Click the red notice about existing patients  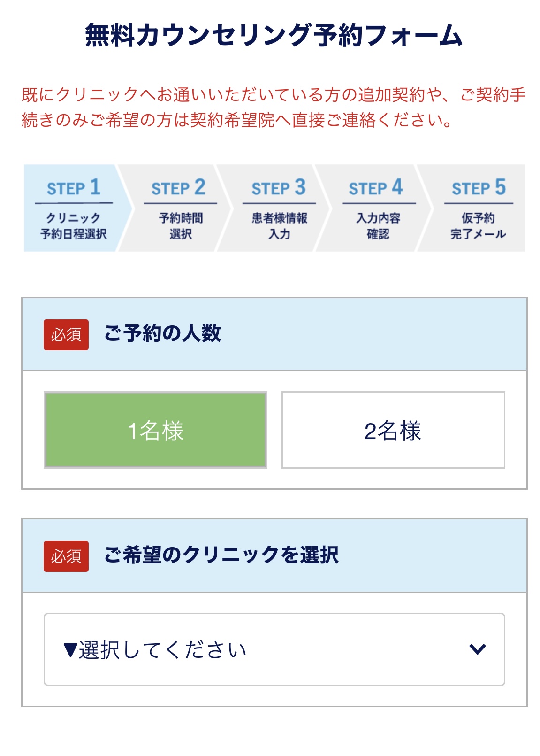point(274,108)
